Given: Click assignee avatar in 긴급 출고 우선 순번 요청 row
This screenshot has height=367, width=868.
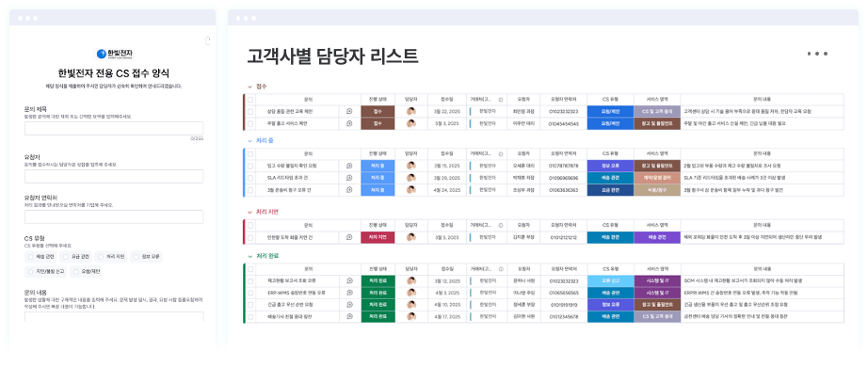Looking at the screenshot, I should 410,305.
